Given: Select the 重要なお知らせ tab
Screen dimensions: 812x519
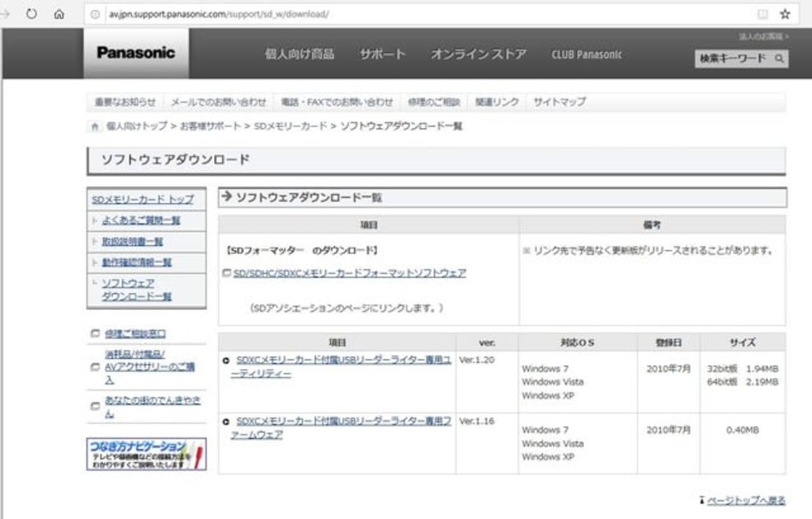Looking at the screenshot, I should click(x=125, y=102).
